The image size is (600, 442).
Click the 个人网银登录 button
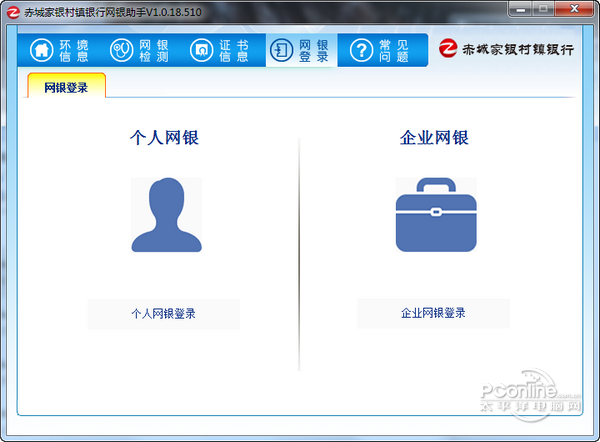pos(164,314)
